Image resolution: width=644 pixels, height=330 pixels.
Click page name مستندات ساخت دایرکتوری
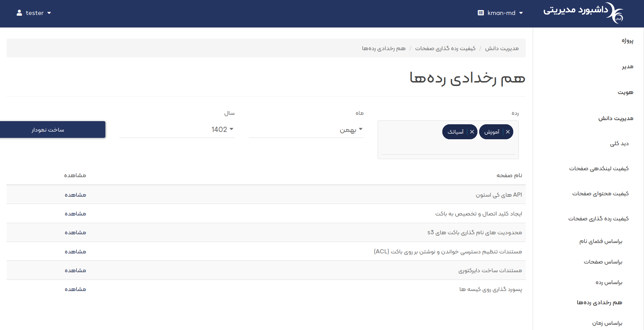tap(490, 270)
